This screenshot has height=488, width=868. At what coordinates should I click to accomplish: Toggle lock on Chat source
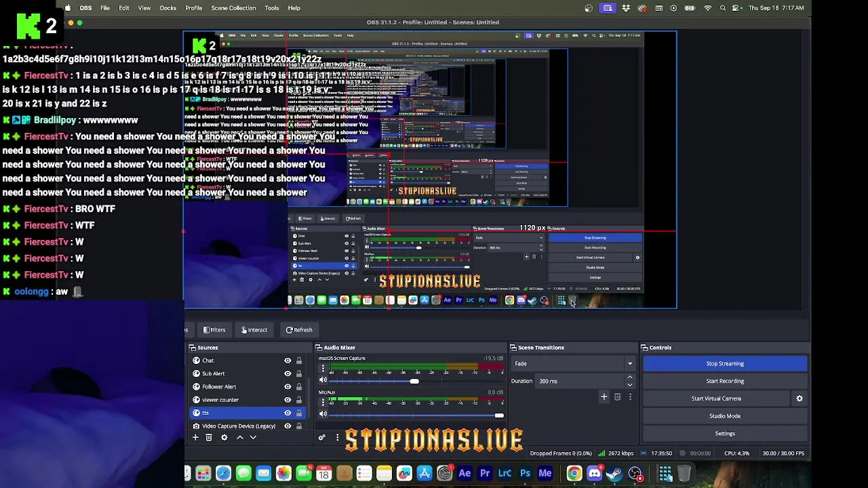[298, 361]
